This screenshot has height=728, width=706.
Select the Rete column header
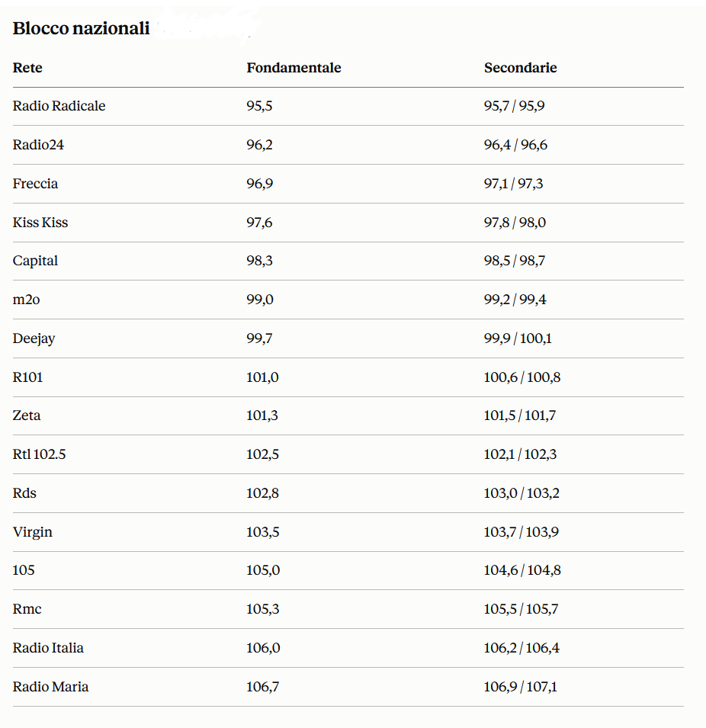tap(27, 68)
